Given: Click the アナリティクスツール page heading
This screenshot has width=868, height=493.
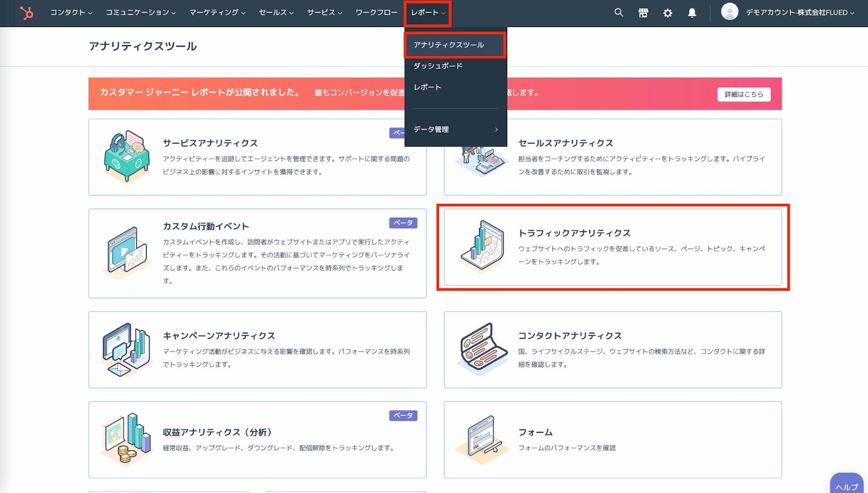Looking at the screenshot, I should [x=143, y=47].
